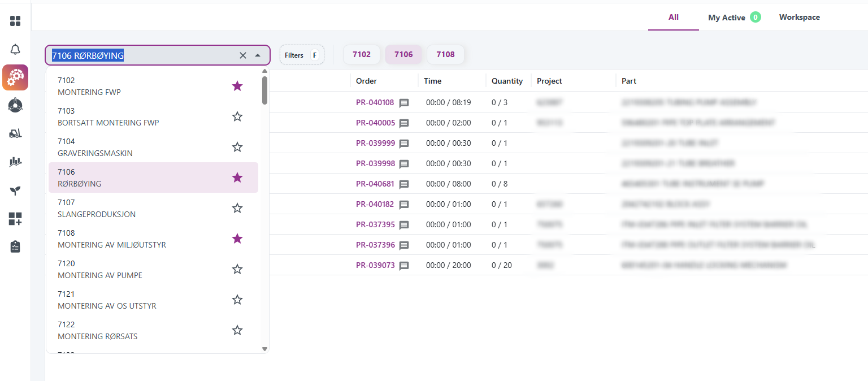Select the production gears icon in sidebar
The width and height of the screenshot is (868, 381).
[15, 77]
